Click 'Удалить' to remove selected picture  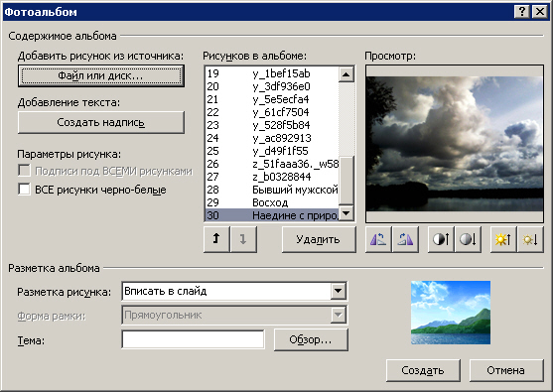(x=319, y=239)
